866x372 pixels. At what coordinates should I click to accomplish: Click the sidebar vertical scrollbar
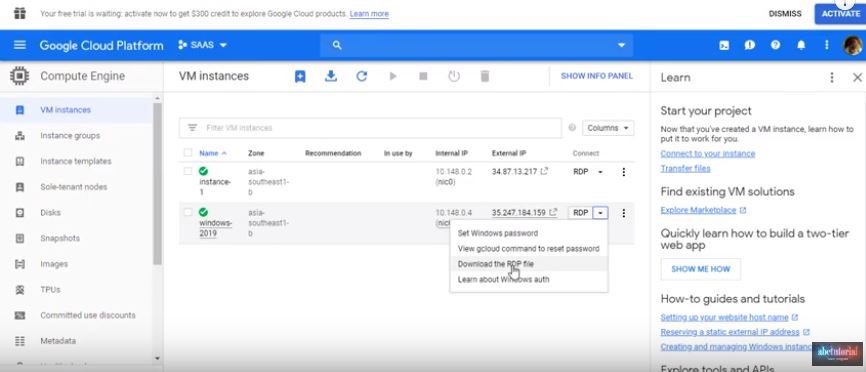[x=157, y=183]
